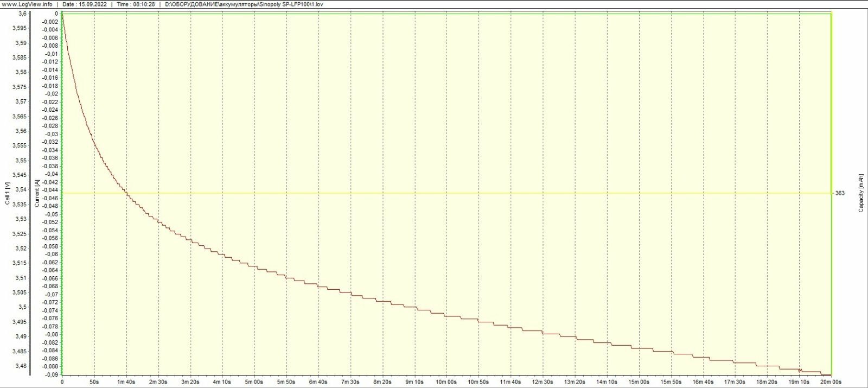Click the Capacity [mAh] axis title
This screenshot has height=388, width=868.
[x=861, y=193]
